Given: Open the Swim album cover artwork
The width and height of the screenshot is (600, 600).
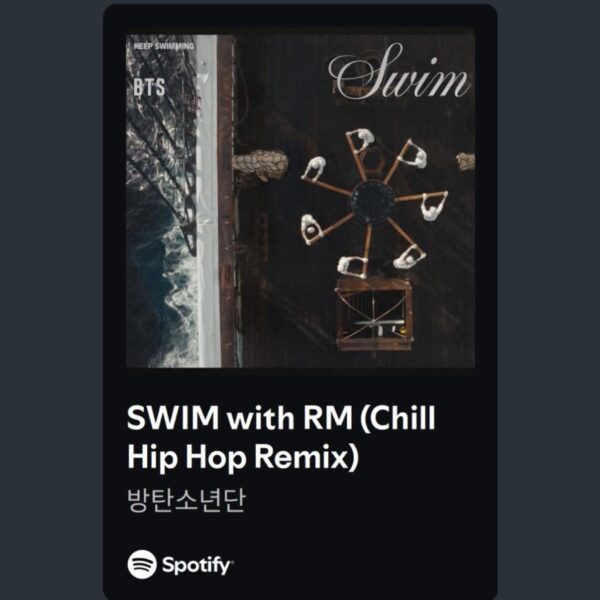Looking at the screenshot, I should coord(300,201).
